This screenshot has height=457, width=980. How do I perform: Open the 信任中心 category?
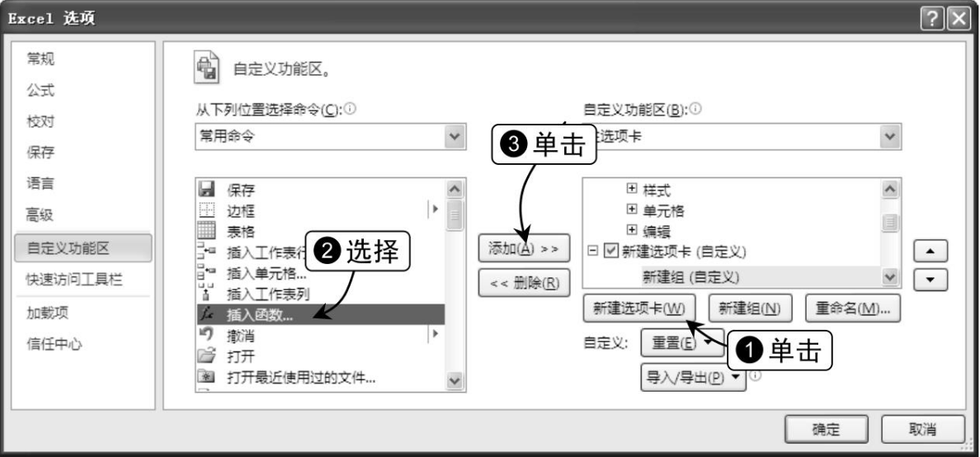pyautogui.click(x=54, y=345)
